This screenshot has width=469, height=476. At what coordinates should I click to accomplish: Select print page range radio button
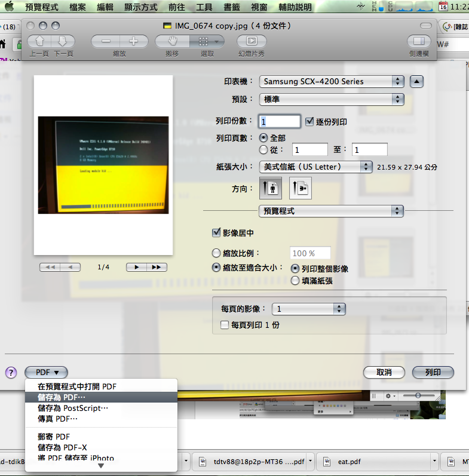(263, 150)
